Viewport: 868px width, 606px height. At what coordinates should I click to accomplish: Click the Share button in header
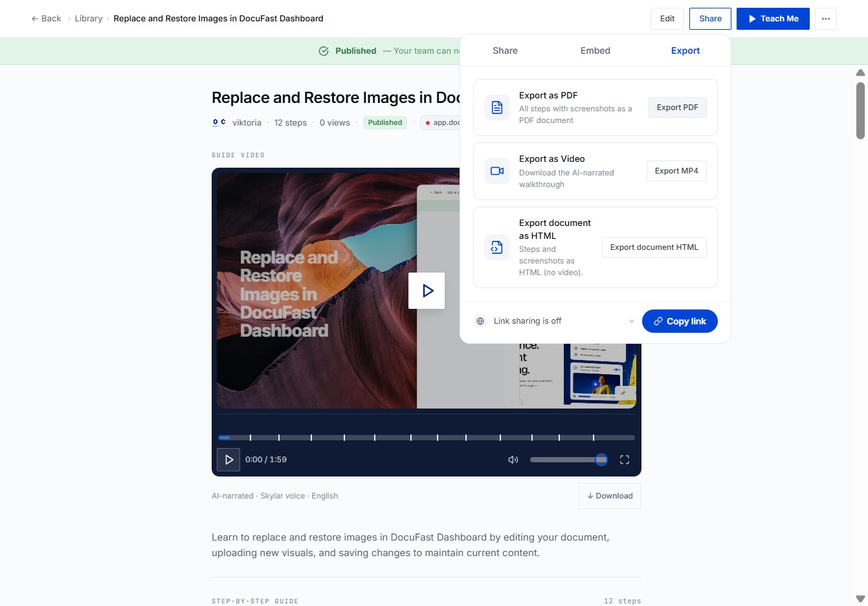(710, 19)
